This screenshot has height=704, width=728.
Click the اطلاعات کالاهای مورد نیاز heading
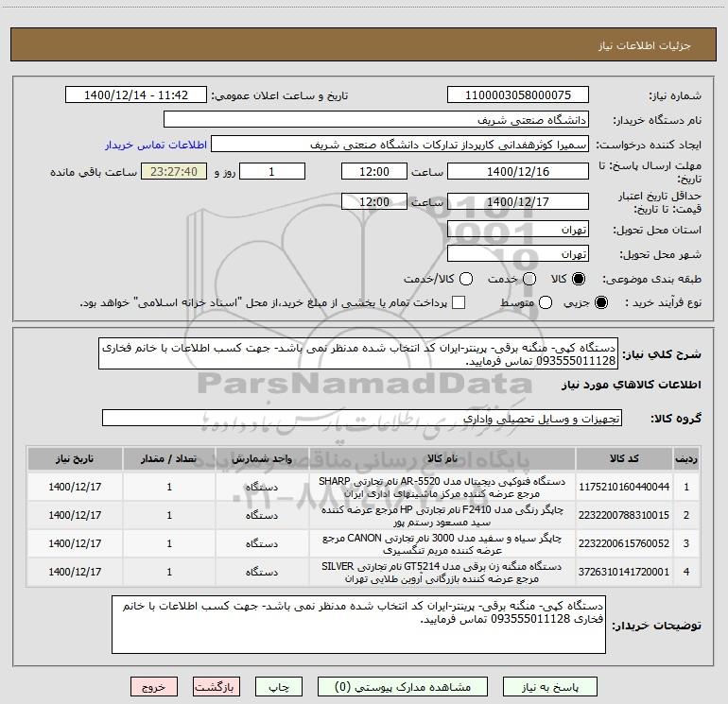pos(632,385)
